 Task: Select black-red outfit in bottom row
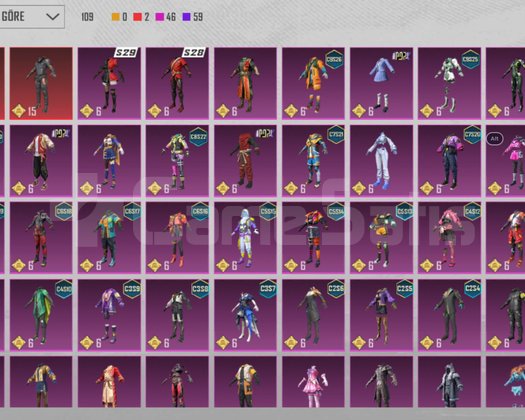point(177,382)
